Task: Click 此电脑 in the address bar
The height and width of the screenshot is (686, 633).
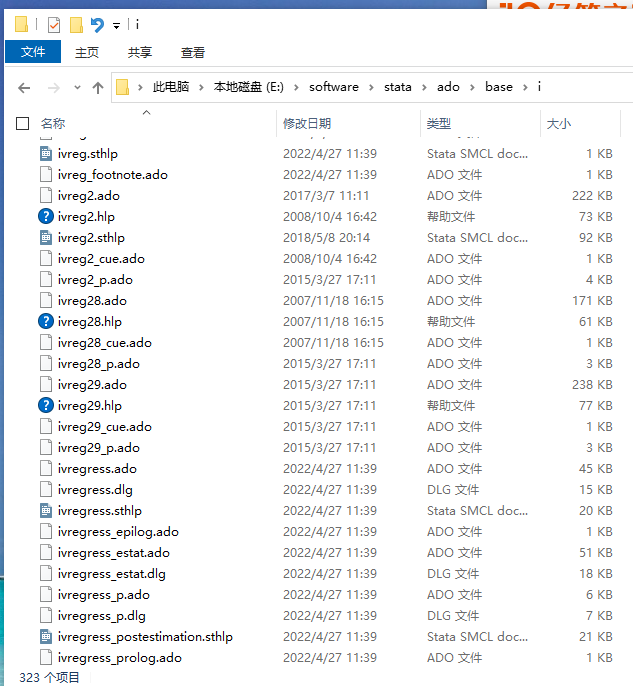Action: click(171, 87)
